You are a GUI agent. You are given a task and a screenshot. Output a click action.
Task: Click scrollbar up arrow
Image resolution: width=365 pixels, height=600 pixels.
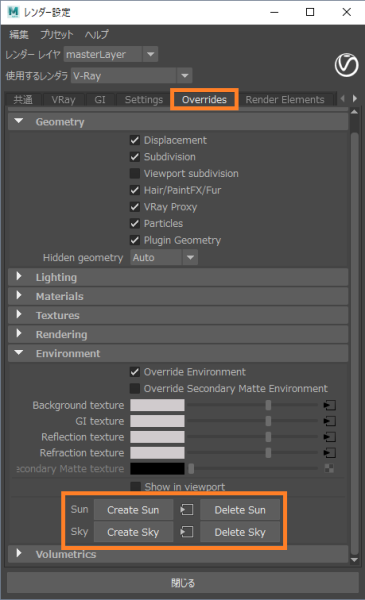(x=354, y=112)
